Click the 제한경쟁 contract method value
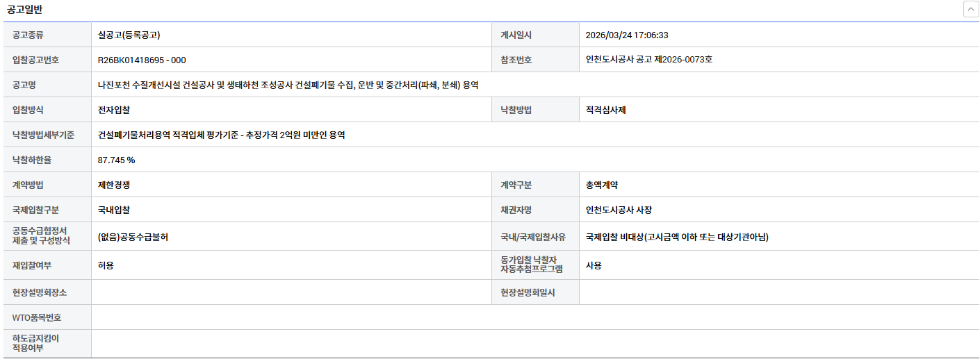980x359 pixels. (114, 185)
